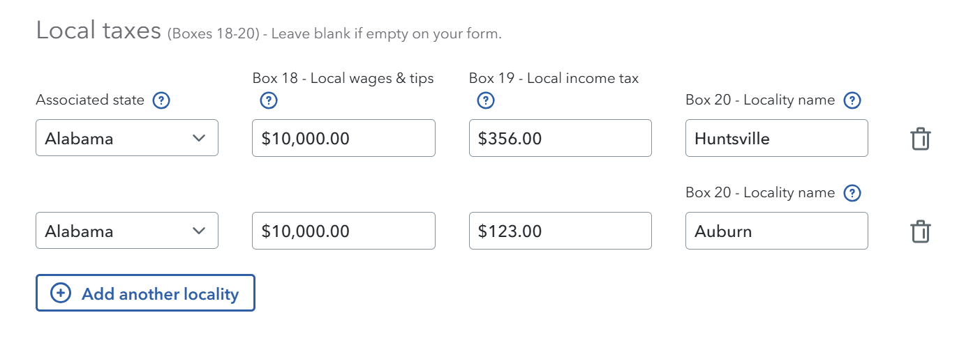Focus the Auburn locality name field
The height and width of the screenshot is (352, 980).
776,231
